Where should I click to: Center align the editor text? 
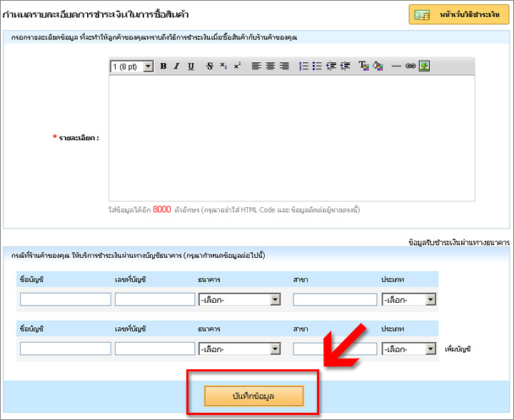(x=271, y=66)
